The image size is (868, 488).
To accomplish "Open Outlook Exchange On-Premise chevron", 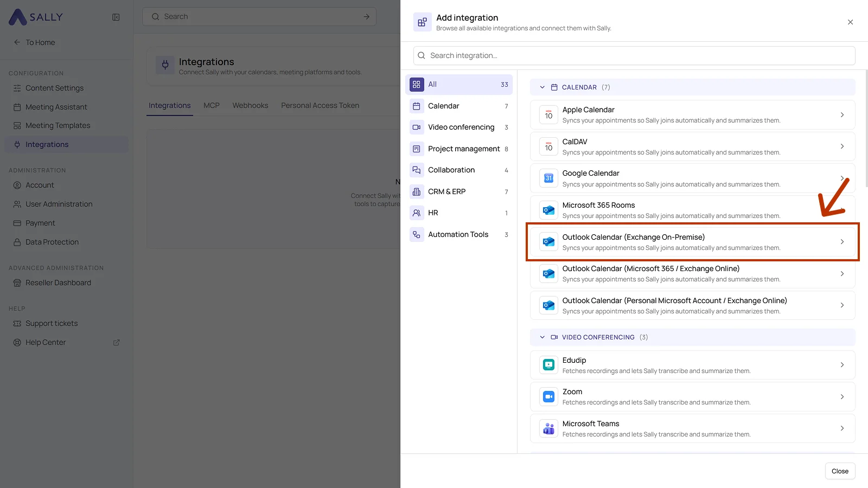I will (x=842, y=242).
